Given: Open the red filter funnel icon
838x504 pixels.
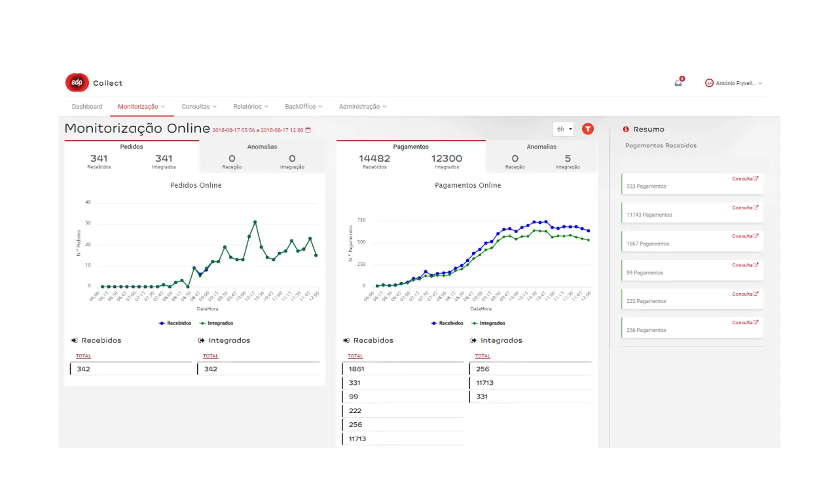Looking at the screenshot, I should [x=587, y=129].
